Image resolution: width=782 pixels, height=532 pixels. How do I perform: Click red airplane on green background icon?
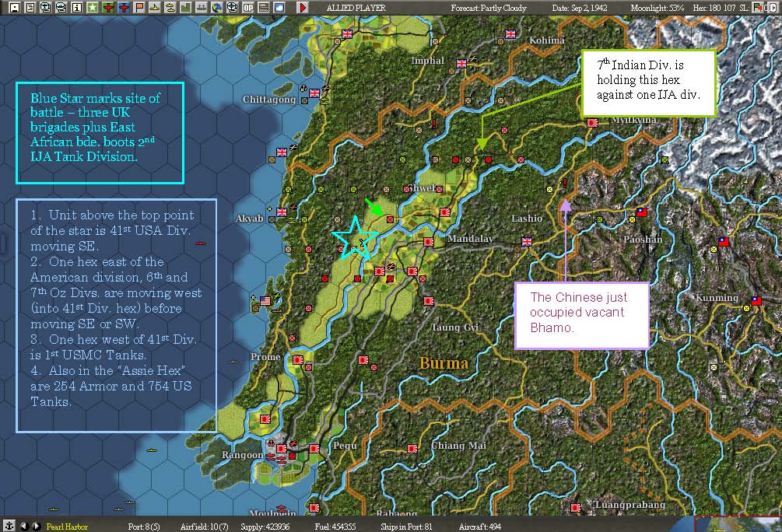coord(108,8)
